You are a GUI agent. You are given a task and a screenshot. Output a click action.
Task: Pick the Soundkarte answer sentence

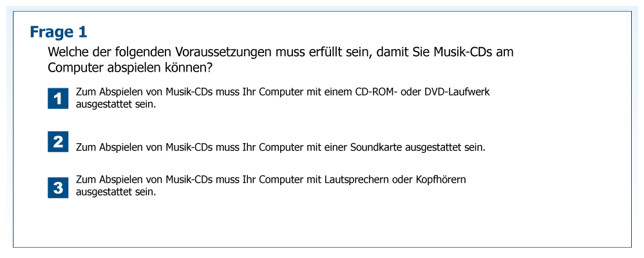[280, 147]
